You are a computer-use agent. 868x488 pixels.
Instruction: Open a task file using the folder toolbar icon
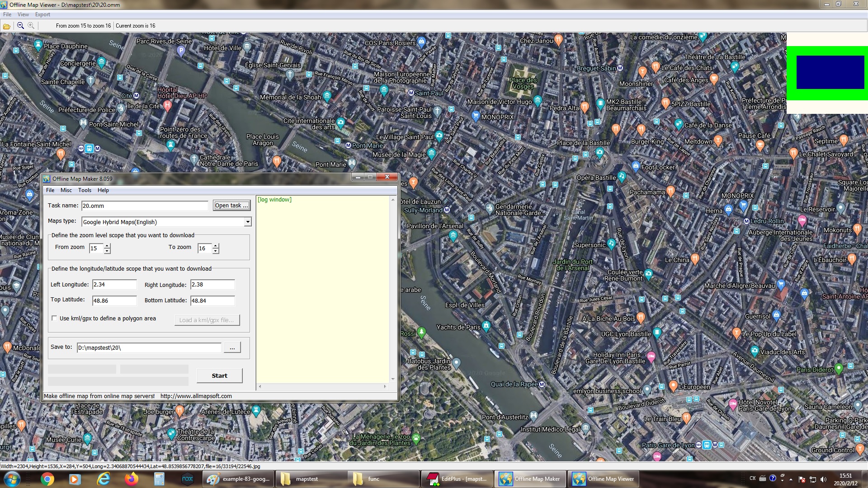point(6,26)
